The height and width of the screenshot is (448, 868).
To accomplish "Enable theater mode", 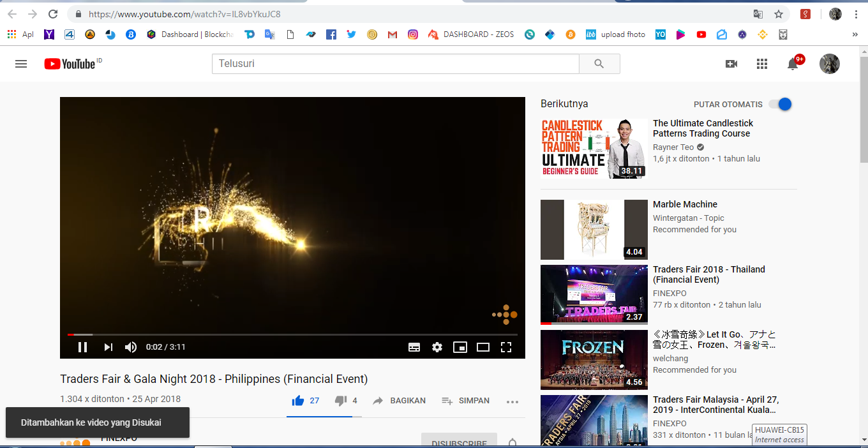I will point(483,347).
